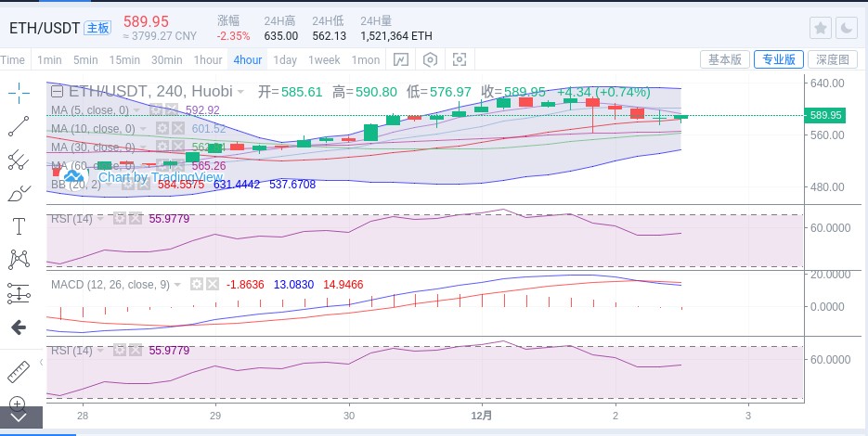
Task: Click the MACD value -1.8636
Action: pos(245,285)
